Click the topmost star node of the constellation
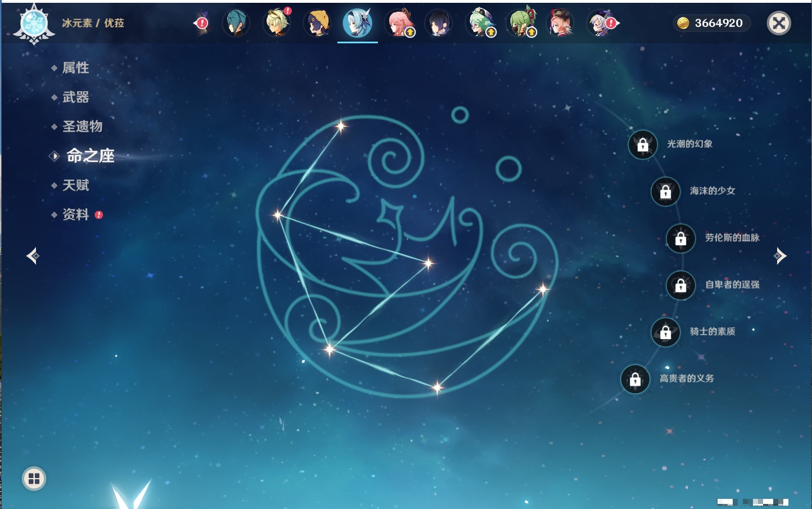 coord(341,127)
